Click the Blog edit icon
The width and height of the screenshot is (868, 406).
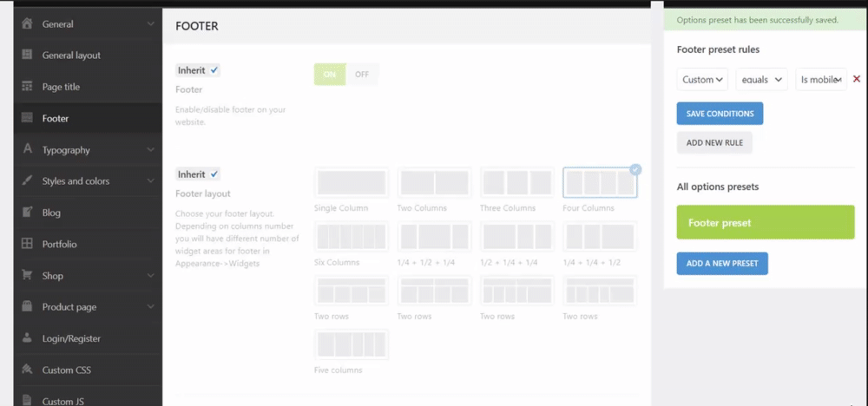click(x=27, y=213)
